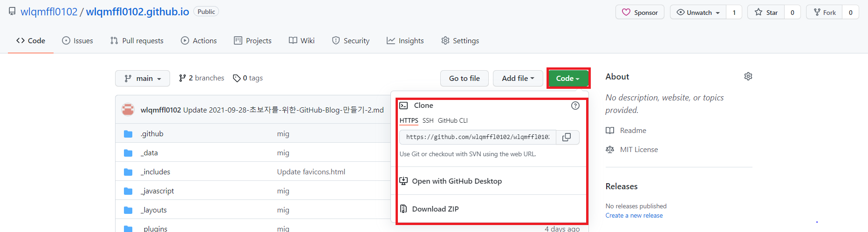Click the clone URL text field

[478, 137]
